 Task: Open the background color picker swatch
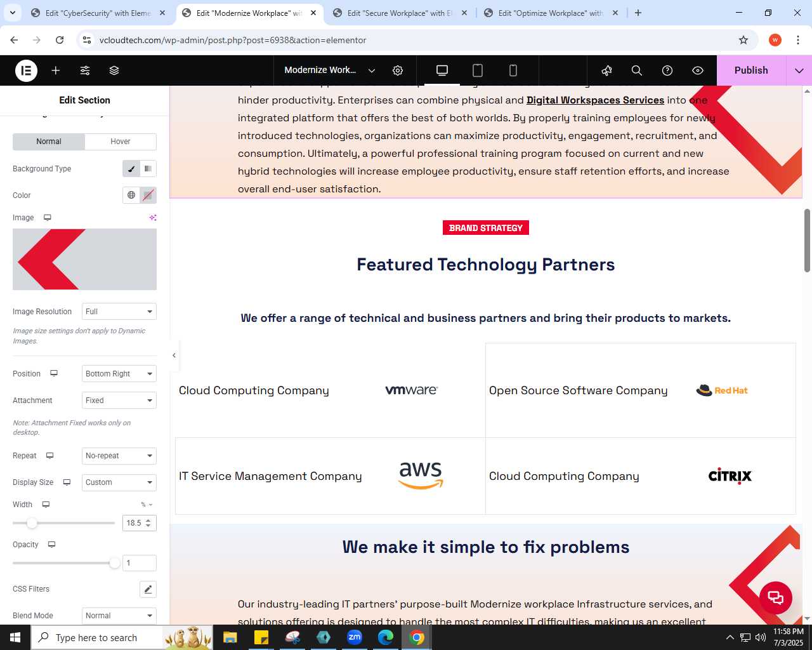point(148,196)
